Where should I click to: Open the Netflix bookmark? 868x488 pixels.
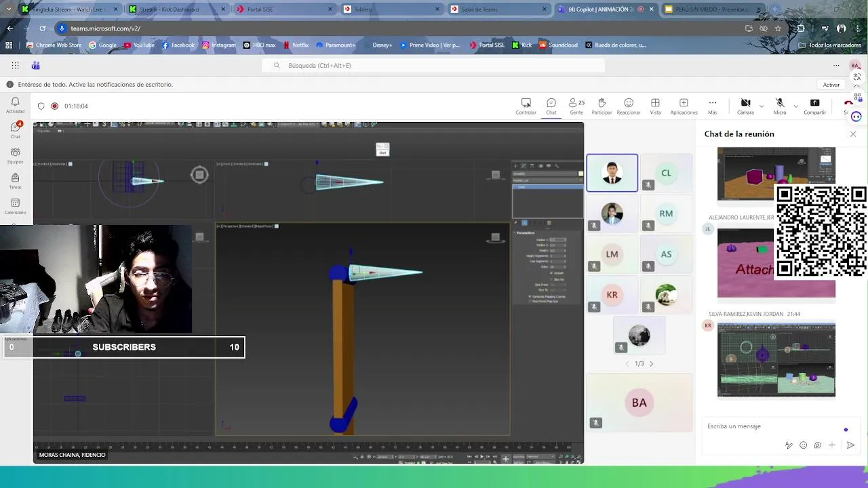point(296,45)
